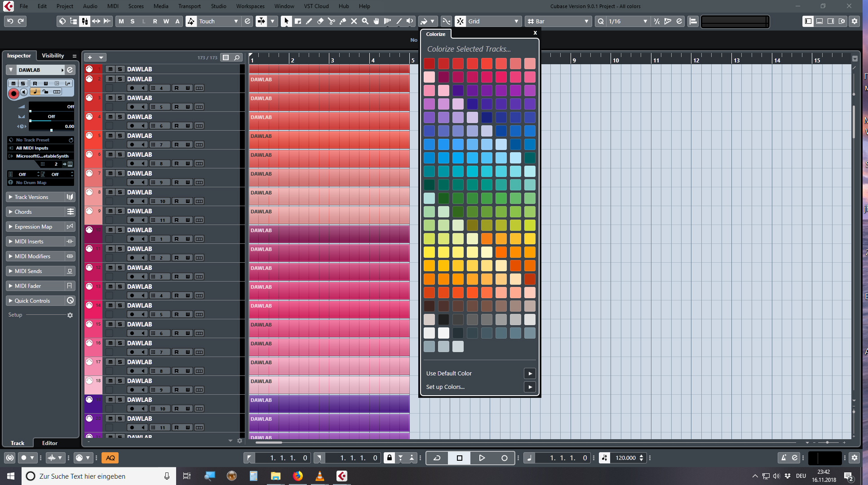
Task: Switch to the Visibility tab
Action: tap(53, 56)
